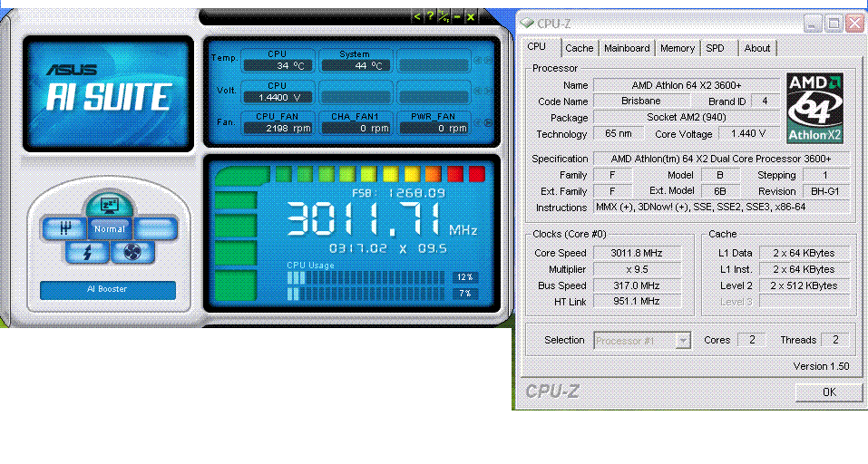Click the Bus Speed value 317.0 MHz
The height and width of the screenshot is (464, 868).
[637, 285]
